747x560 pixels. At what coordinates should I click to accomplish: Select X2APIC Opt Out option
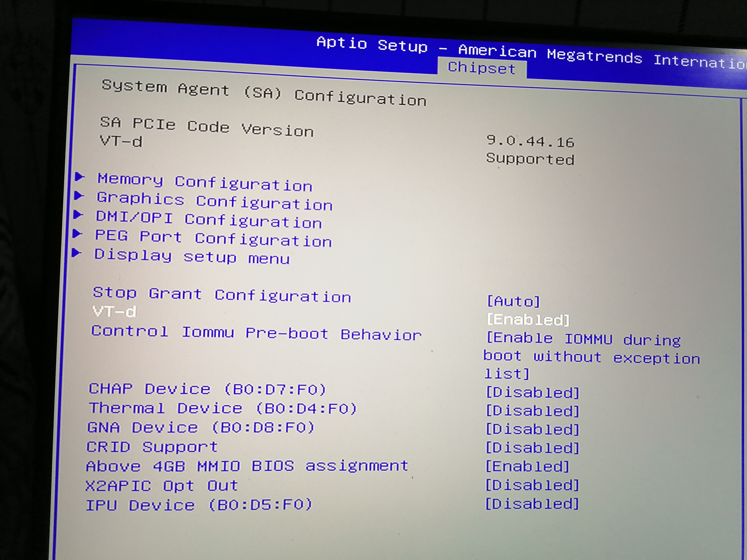(x=162, y=486)
